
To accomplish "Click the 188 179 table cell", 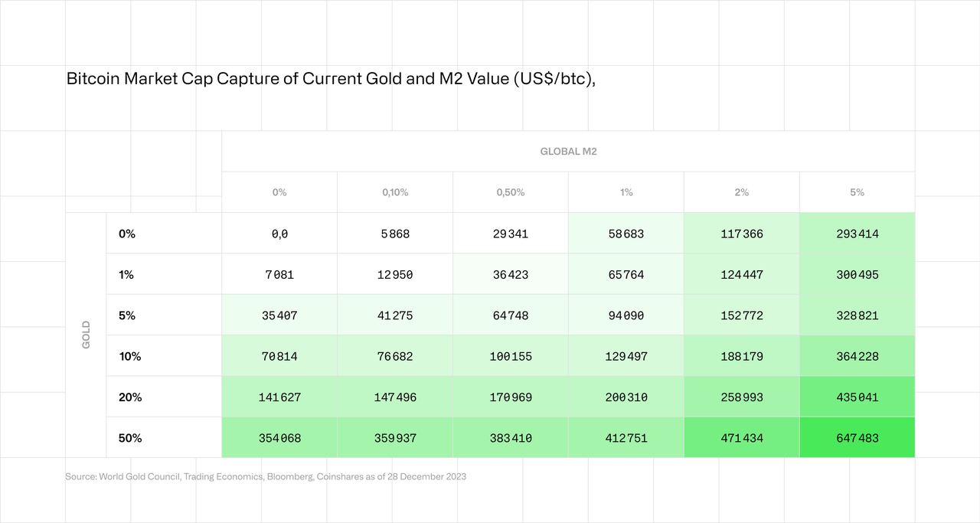I will (742, 356).
